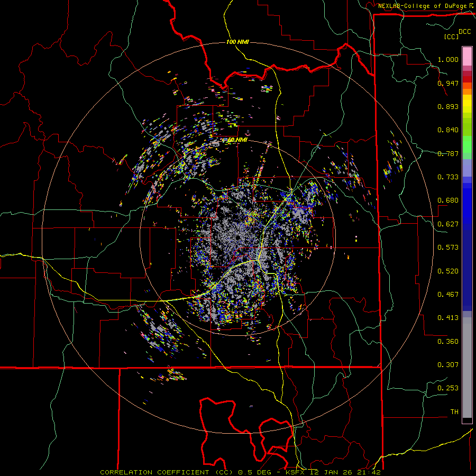Click the KSFX station identifier in caption

(296, 472)
